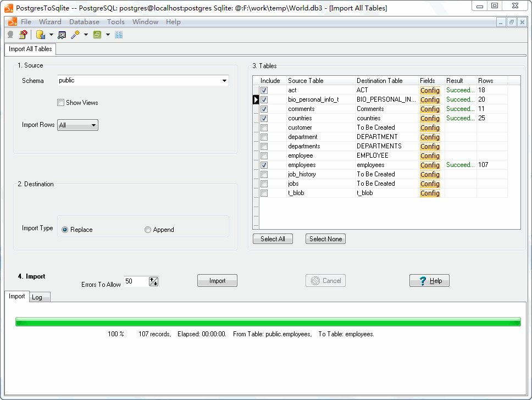Viewport: 532px width, 400px height.
Task: Click the Source Table column header
Action: [x=320, y=81]
